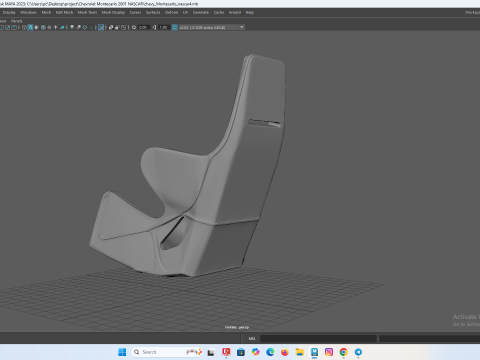The image size is (480, 360).
Task: Click the MEL command input field
Action: pos(318,338)
